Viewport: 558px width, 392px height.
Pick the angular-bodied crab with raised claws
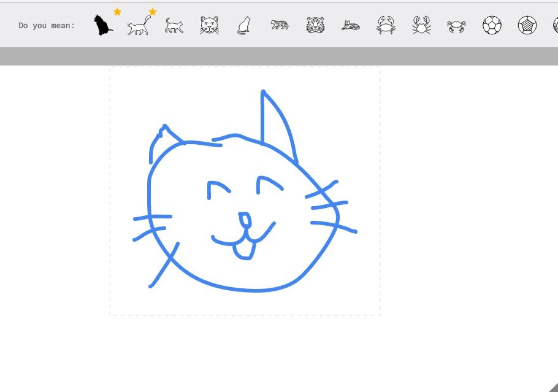[x=421, y=25]
